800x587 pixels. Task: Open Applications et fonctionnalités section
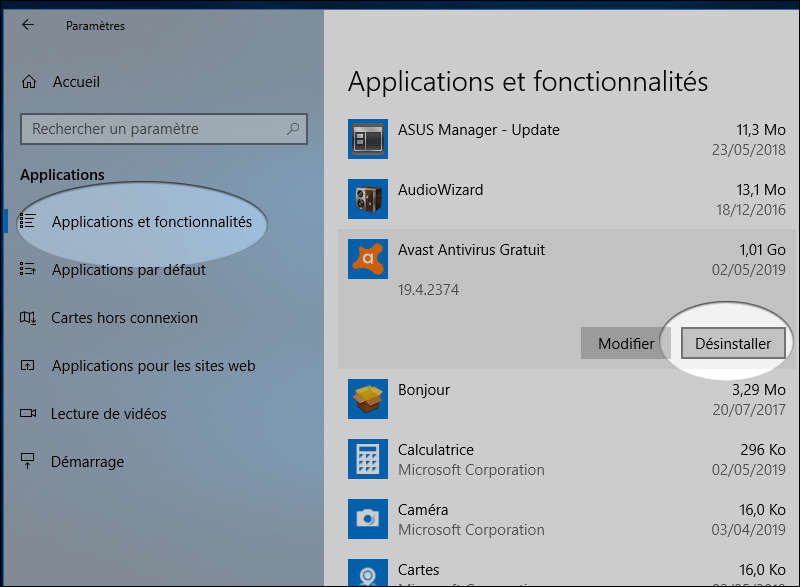click(151, 222)
